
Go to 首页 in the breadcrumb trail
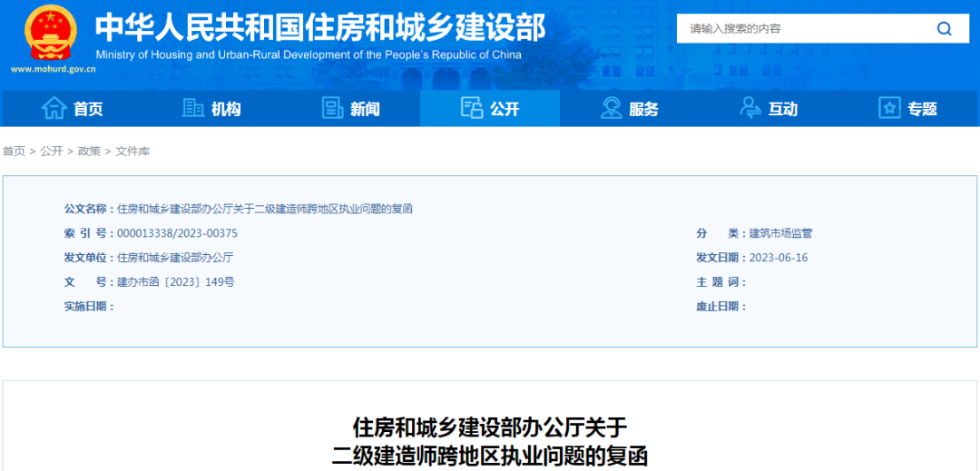[14, 152]
